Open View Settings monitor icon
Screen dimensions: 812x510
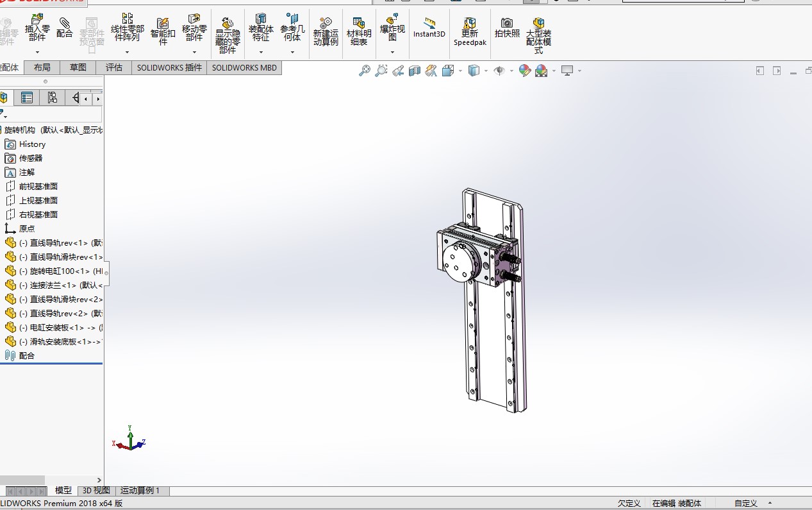pos(567,71)
